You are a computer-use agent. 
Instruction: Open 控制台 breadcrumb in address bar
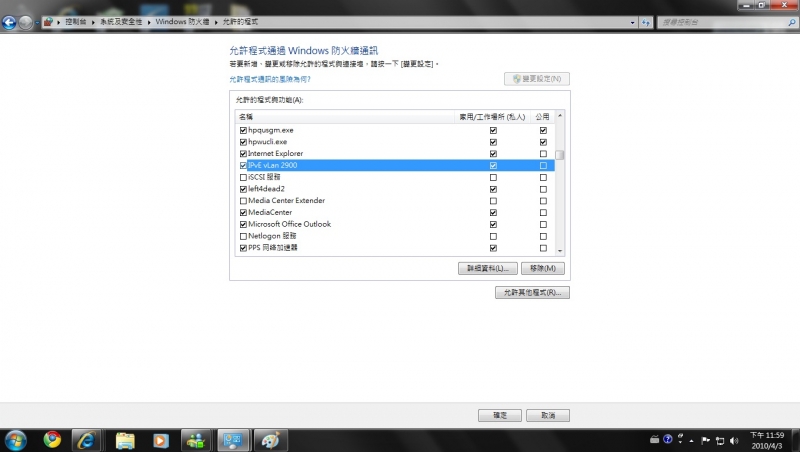pyautogui.click(x=76, y=22)
